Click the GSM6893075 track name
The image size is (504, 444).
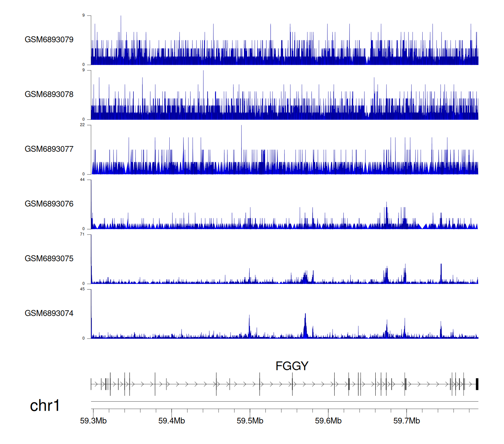49,259
